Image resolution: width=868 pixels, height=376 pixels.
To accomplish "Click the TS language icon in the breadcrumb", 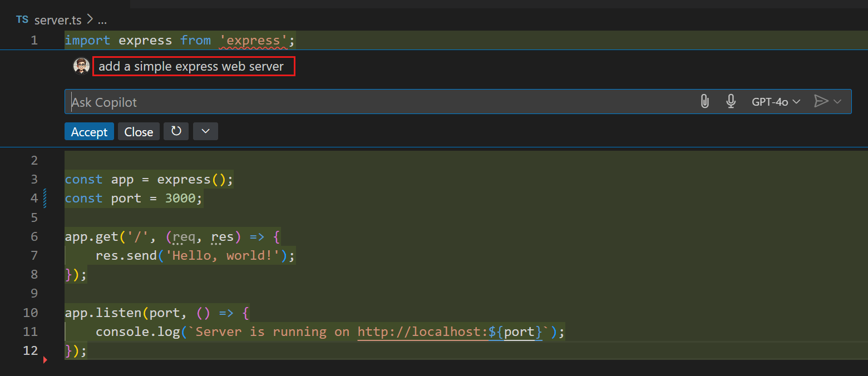I will tap(22, 19).
